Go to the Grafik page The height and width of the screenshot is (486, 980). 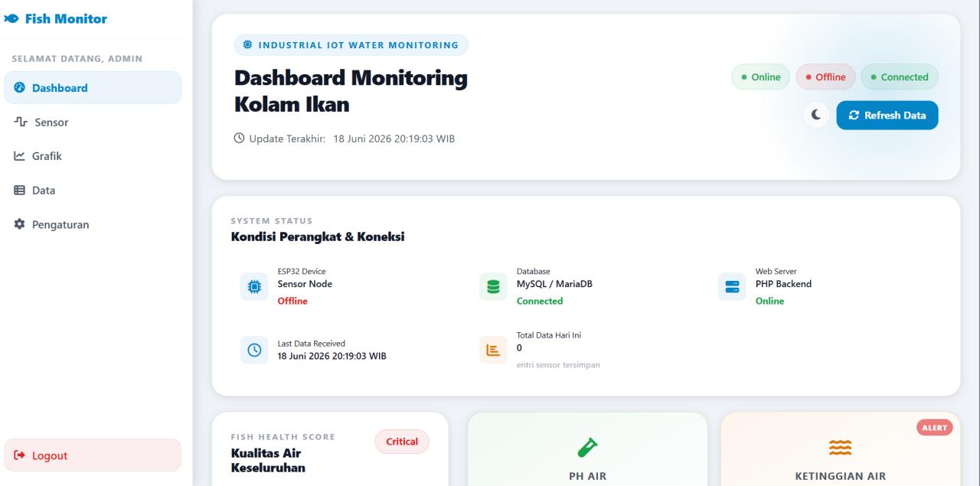[x=93, y=156]
